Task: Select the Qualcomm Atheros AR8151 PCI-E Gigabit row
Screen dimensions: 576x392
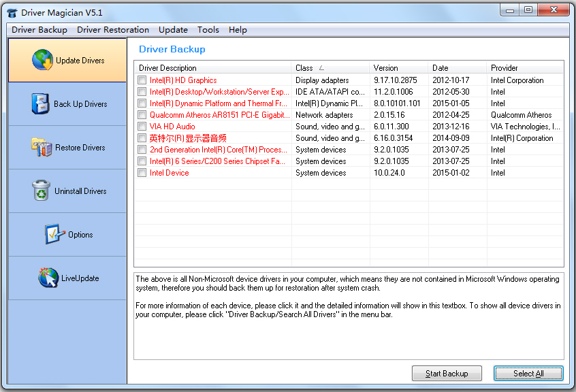Action: [x=349, y=115]
